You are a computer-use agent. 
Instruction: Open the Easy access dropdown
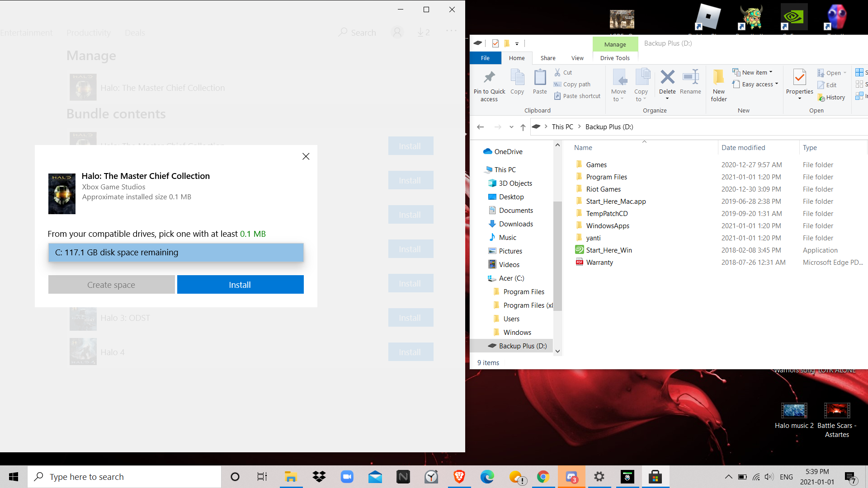tap(755, 84)
